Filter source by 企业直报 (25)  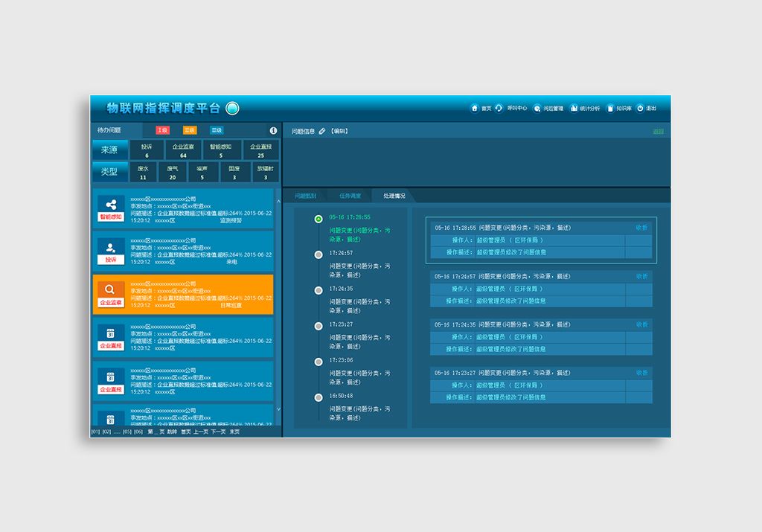(261, 150)
